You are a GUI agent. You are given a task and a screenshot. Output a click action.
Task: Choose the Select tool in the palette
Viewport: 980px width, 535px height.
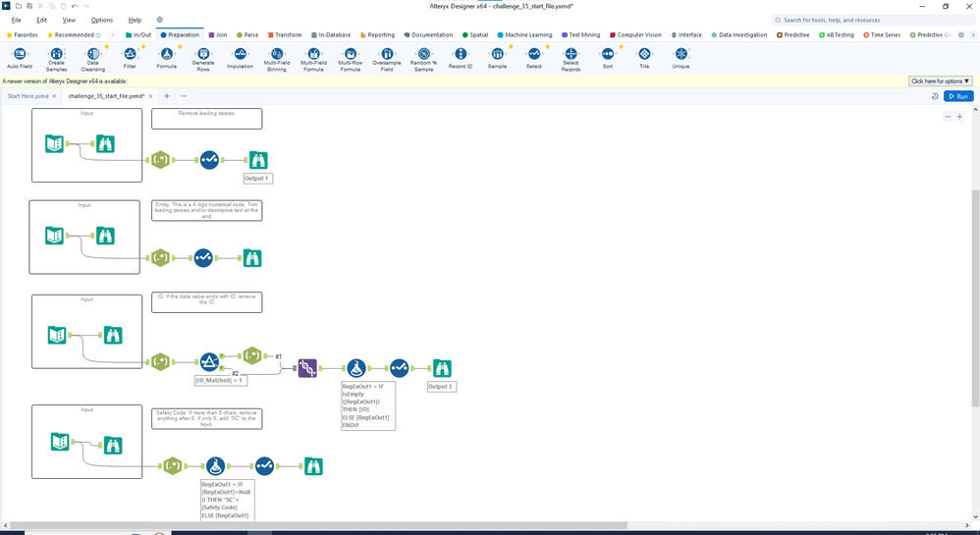click(534, 54)
